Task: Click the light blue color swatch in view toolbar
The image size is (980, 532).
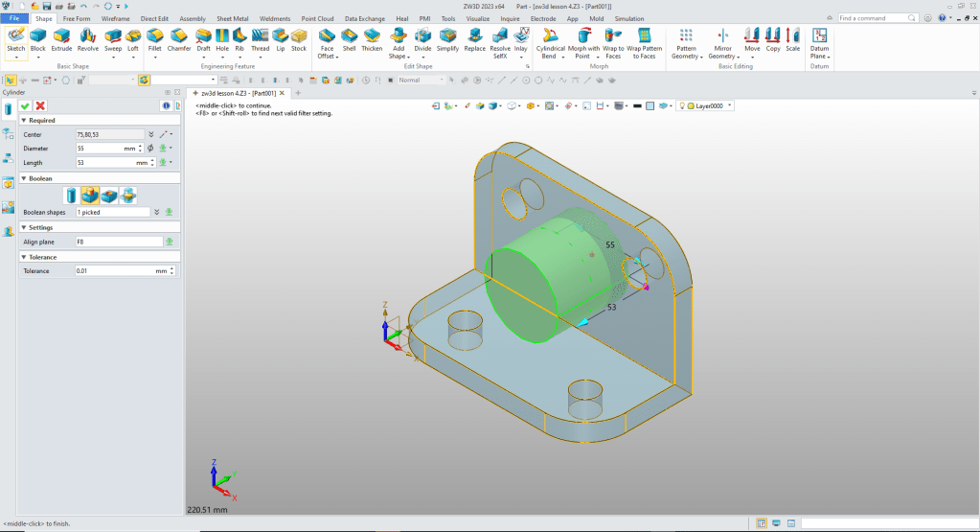Action: (649, 105)
